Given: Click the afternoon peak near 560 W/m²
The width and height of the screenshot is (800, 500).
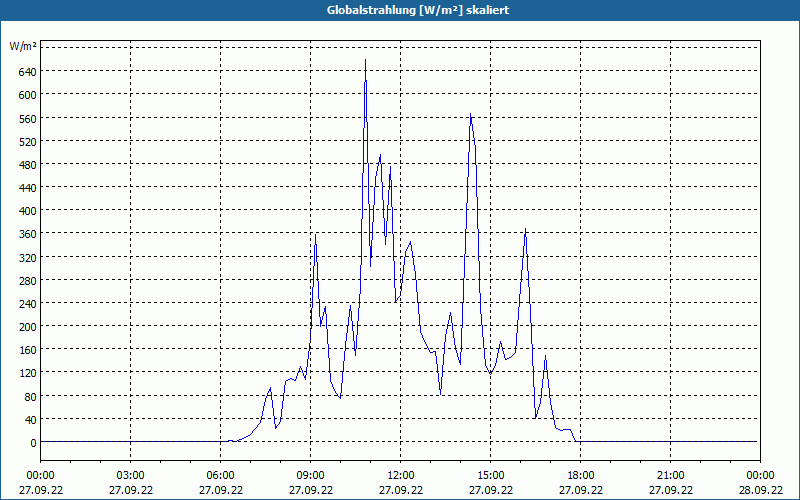Looking at the screenshot, I should [x=470, y=115].
